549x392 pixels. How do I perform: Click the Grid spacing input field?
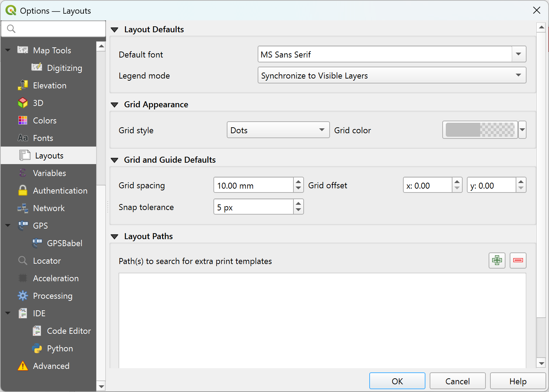point(253,185)
